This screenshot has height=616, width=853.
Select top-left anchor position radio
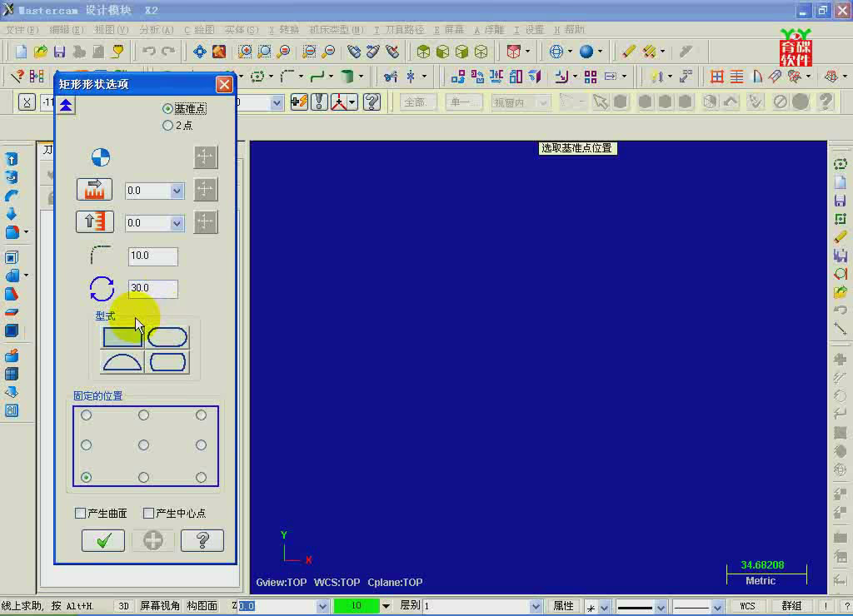pos(87,415)
